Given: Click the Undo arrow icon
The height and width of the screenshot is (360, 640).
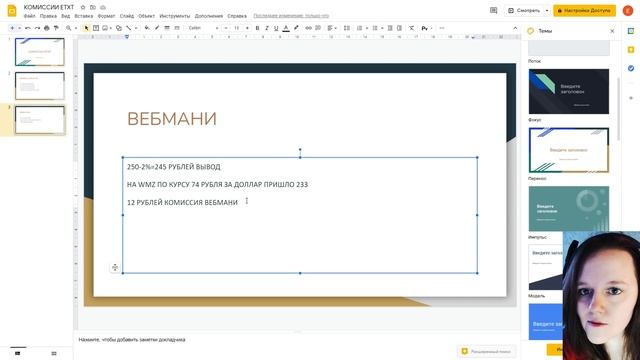Looking at the screenshot, I should (28, 28).
